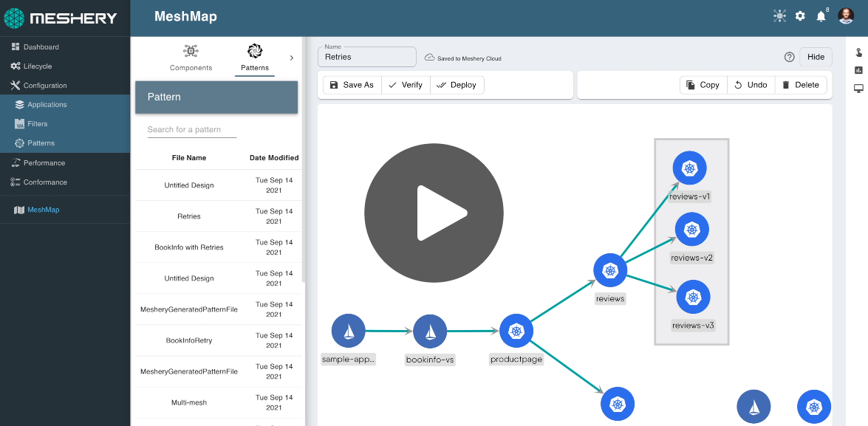Click the notifications bell icon
Image resolution: width=868 pixels, height=426 pixels.
coord(821,16)
